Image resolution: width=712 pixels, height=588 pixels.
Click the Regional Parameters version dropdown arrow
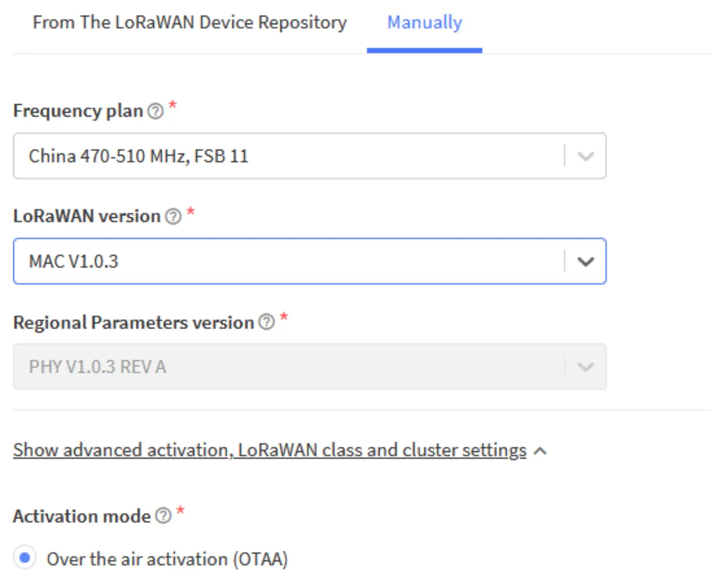(x=585, y=367)
